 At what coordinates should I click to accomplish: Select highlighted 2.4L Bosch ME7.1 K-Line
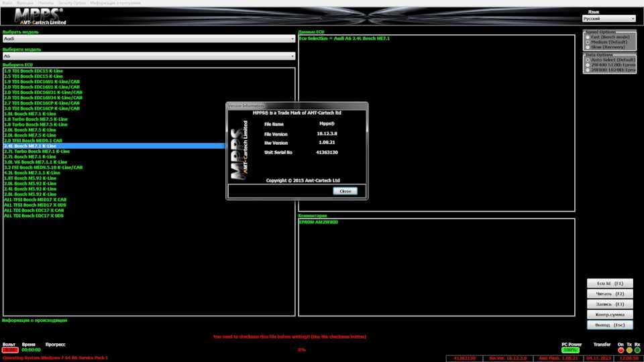(114, 145)
